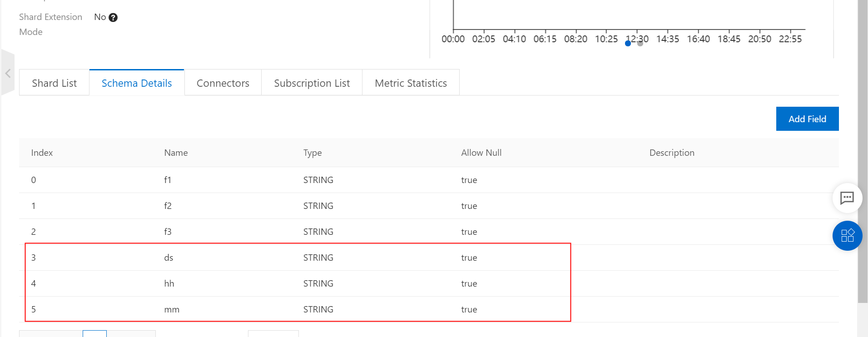The width and height of the screenshot is (868, 337).
Task: Click the gray dot on the chart timeline
Action: pos(640,44)
